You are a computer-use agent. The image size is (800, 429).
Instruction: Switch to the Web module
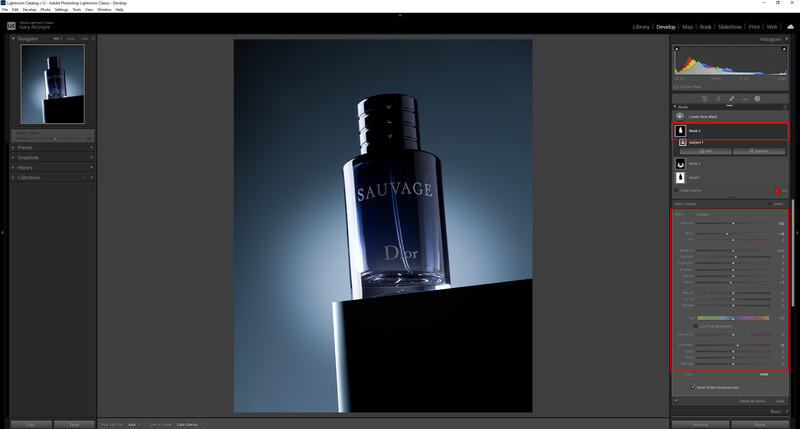(772, 27)
